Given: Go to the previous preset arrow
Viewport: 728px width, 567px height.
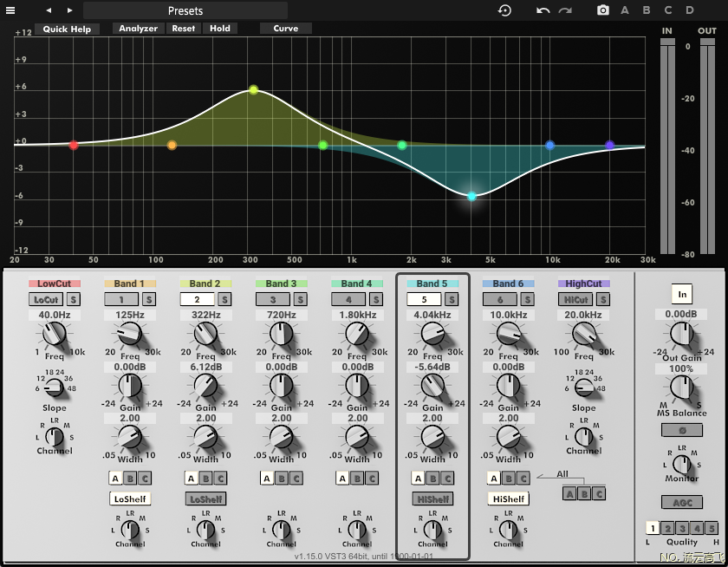Looking at the screenshot, I should (49, 10).
